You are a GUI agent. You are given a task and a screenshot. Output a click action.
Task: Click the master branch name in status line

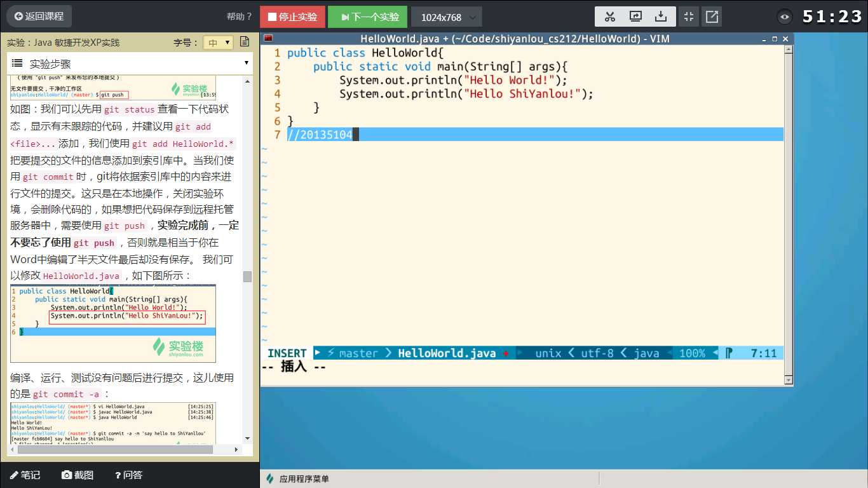(358, 353)
